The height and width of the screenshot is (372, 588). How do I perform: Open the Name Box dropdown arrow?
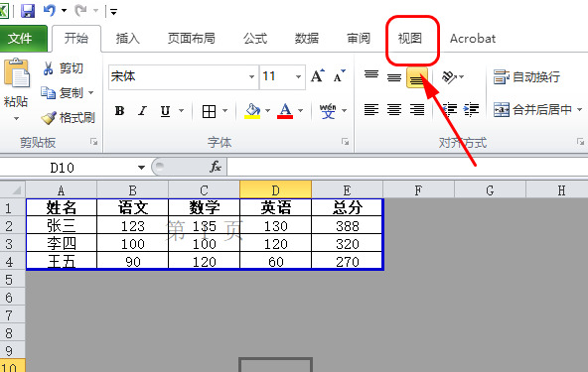tap(141, 168)
